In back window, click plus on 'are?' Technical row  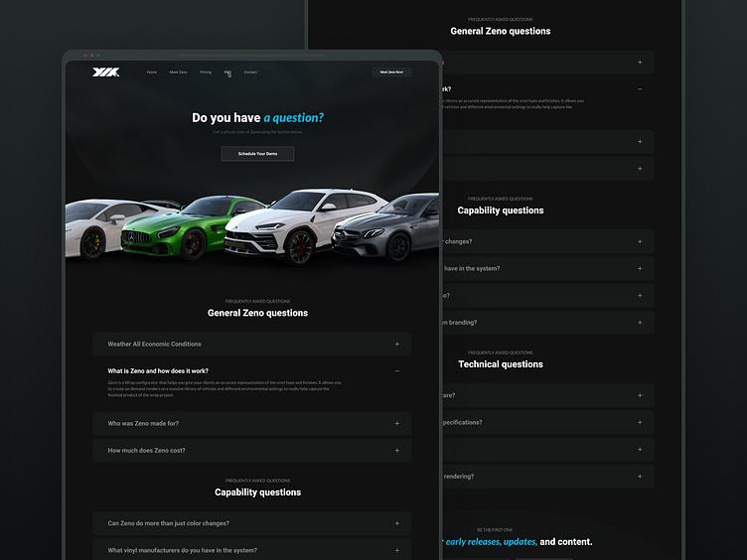(640, 396)
